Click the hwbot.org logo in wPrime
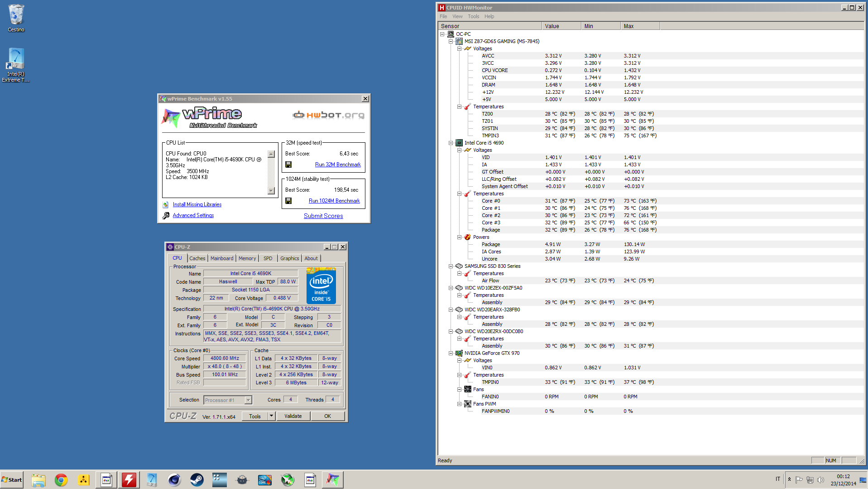The height and width of the screenshot is (489, 868). pyautogui.click(x=329, y=115)
